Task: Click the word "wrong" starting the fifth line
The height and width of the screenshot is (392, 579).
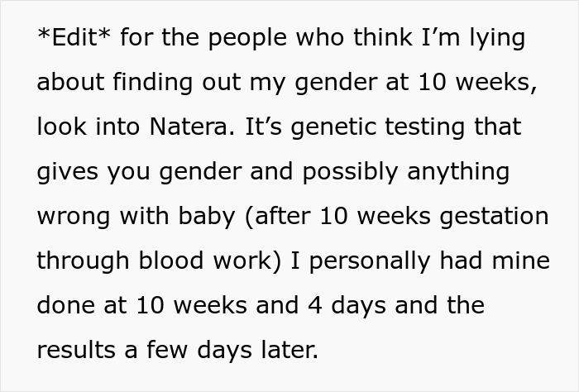Action: tap(74, 218)
